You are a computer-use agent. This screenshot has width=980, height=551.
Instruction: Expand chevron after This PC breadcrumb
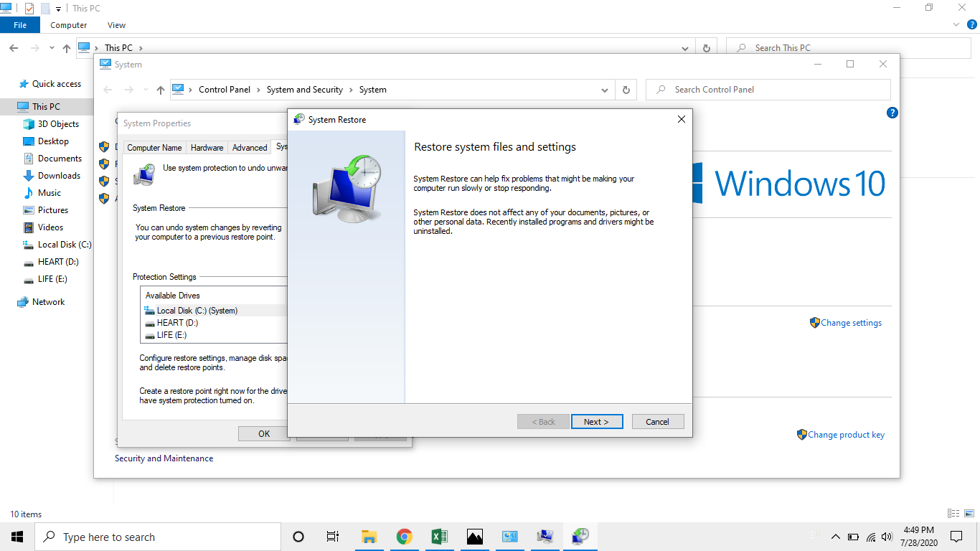pyautogui.click(x=141, y=48)
